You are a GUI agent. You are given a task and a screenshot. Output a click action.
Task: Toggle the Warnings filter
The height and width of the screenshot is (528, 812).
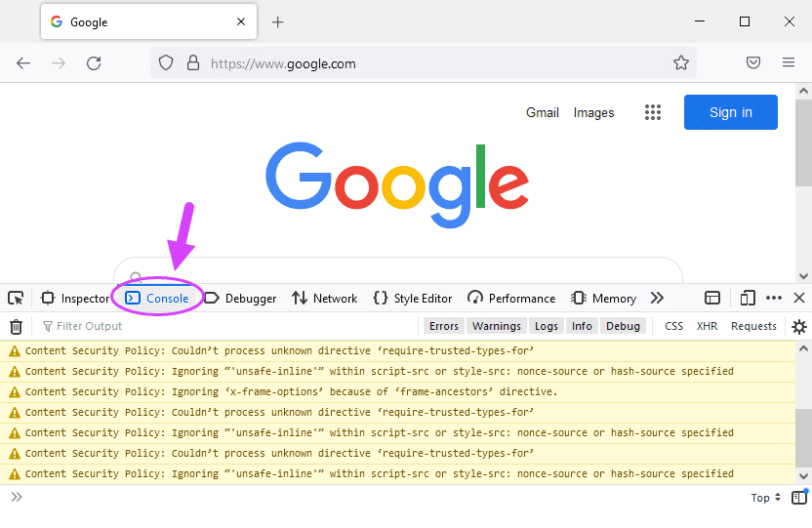[497, 326]
